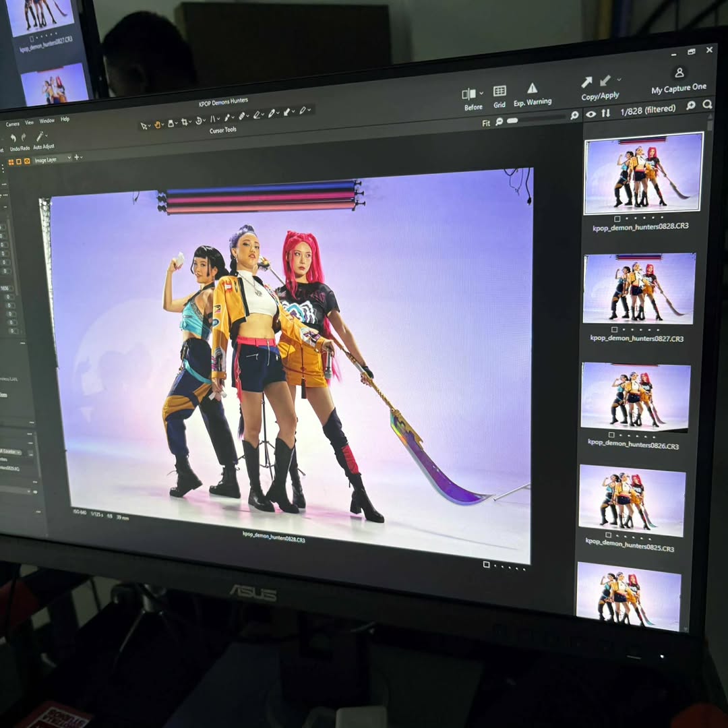Viewport: 728px width, 728px height.
Task: Click the Auto Adjust magic wand icon
Action: [40, 137]
